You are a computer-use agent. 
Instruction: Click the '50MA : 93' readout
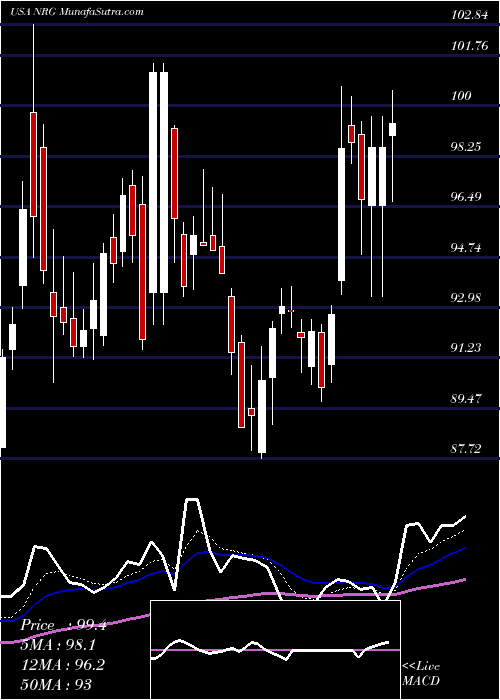(x=56, y=684)
